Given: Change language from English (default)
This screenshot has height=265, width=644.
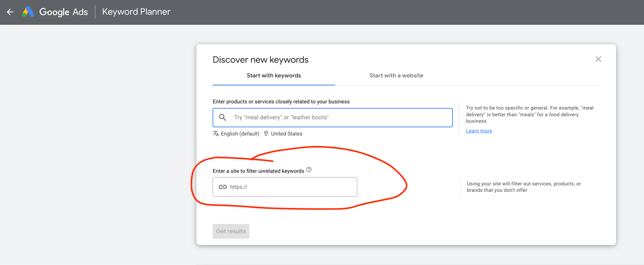Looking at the screenshot, I should click(240, 134).
